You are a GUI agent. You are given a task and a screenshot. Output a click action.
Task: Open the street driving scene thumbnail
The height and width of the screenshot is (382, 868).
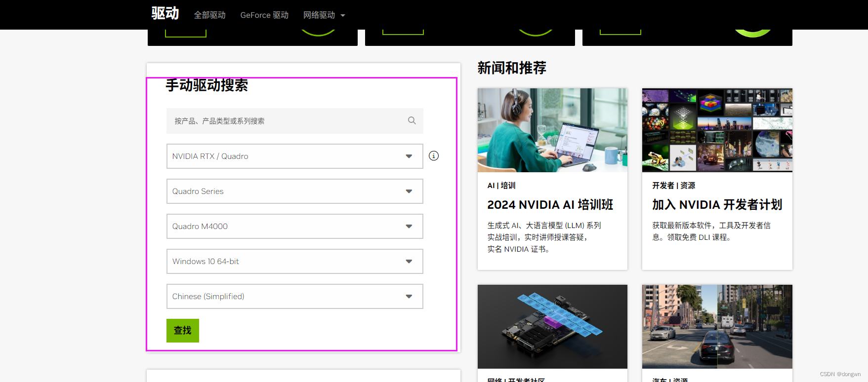(x=717, y=327)
